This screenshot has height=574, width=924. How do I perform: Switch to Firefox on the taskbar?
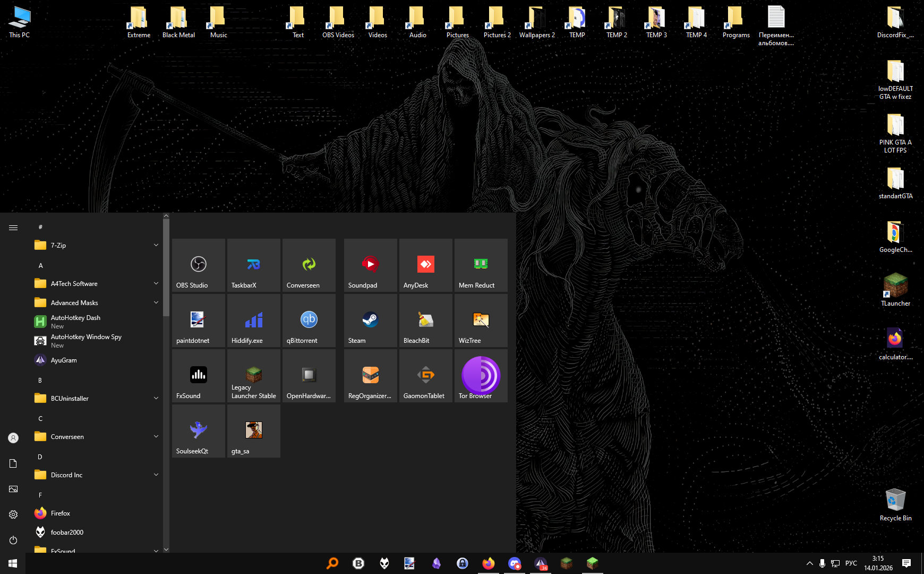click(x=489, y=563)
